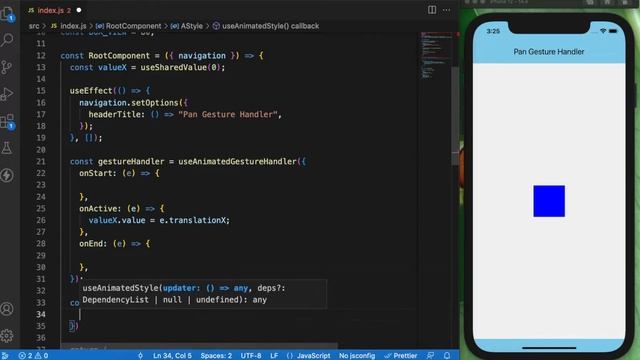Open the Testing flask view
This screenshot has width=640, height=360.
click(x=7, y=148)
